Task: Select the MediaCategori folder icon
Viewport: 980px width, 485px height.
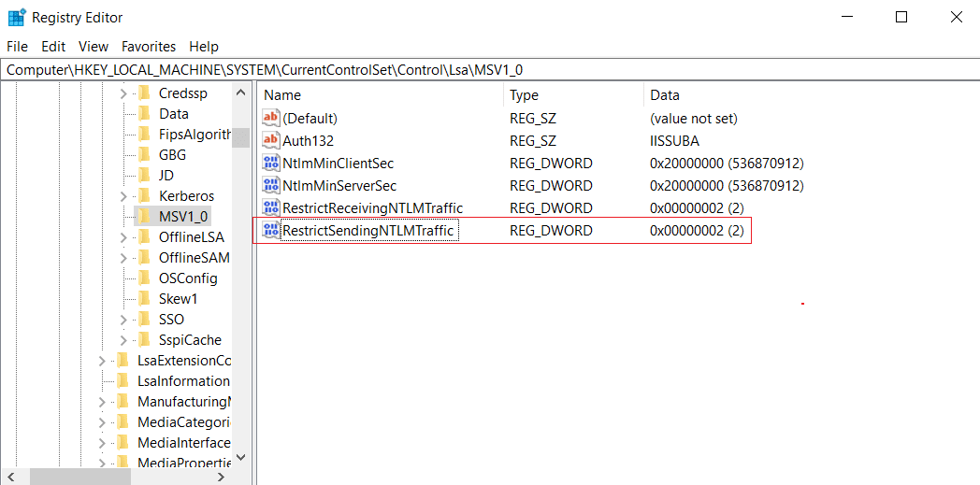Action: point(122,422)
